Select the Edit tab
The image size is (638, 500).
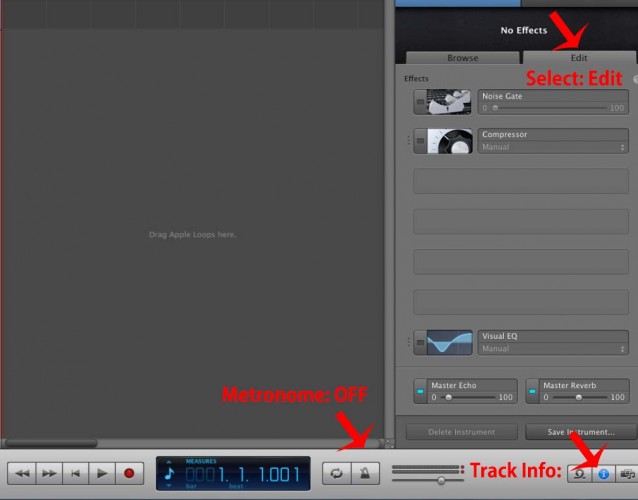click(579, 58)
